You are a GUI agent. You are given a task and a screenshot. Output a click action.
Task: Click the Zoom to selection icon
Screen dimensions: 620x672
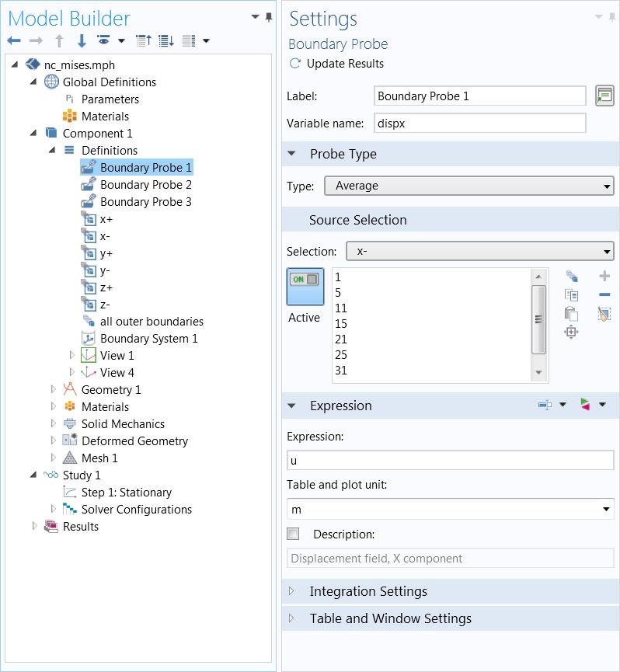pyautogui.click(x=571, y=332)
